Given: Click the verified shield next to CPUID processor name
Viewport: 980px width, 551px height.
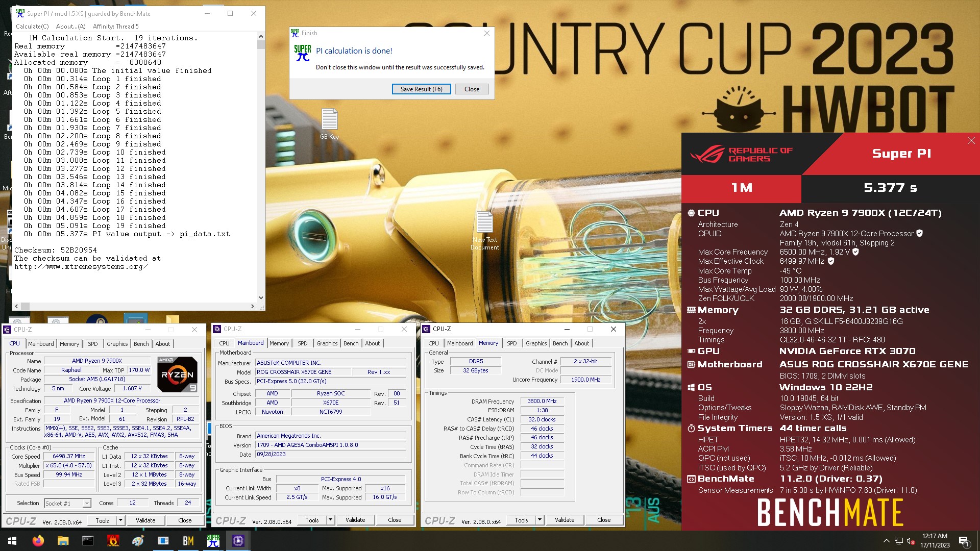Looking at the screenshot, I should click(x=919, y=234).
